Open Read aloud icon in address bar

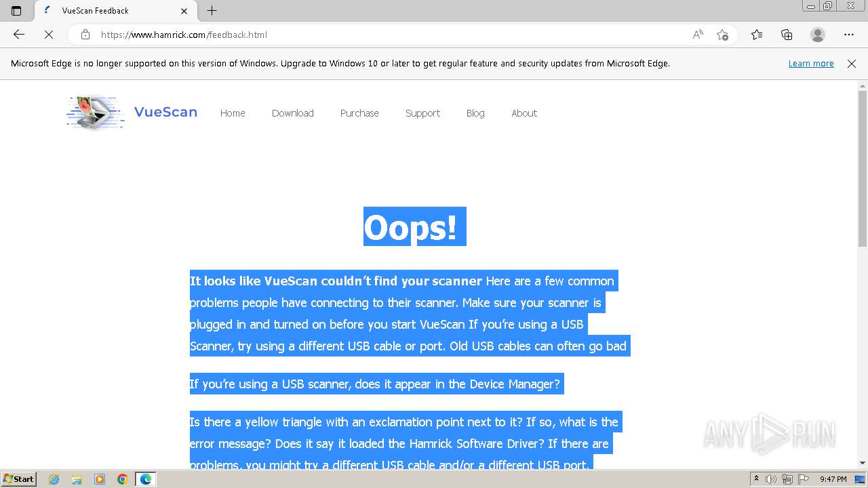click(698, 35)
